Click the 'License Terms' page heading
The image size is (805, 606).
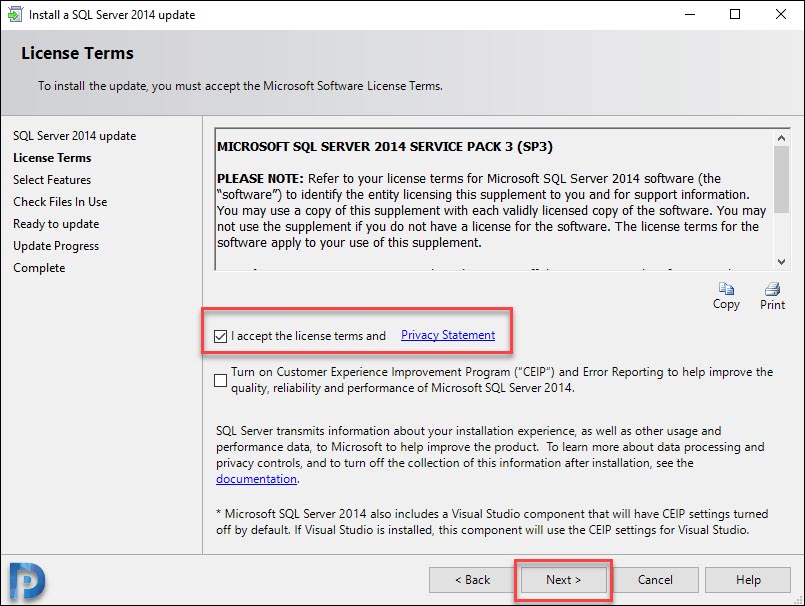coord(77,53)
